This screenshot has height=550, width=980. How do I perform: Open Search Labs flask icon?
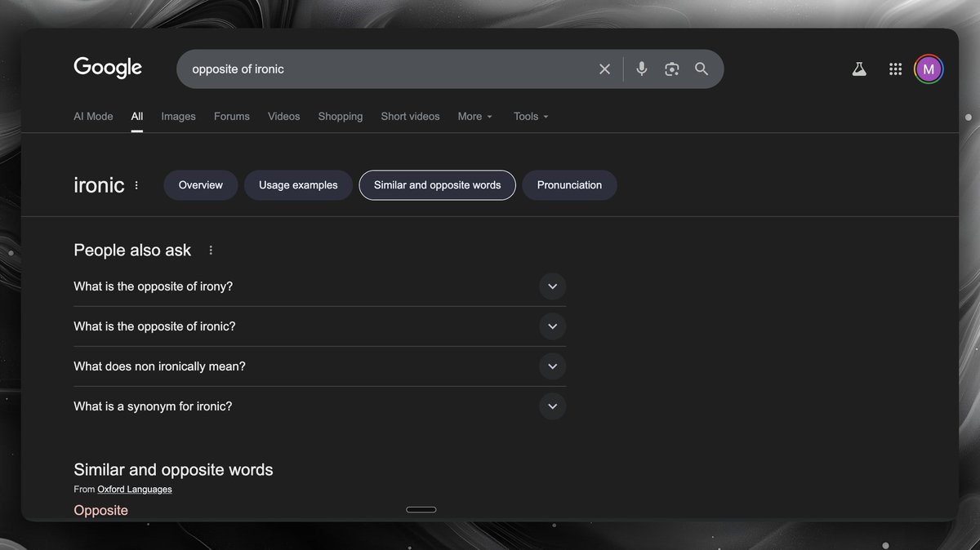[859, 69]
